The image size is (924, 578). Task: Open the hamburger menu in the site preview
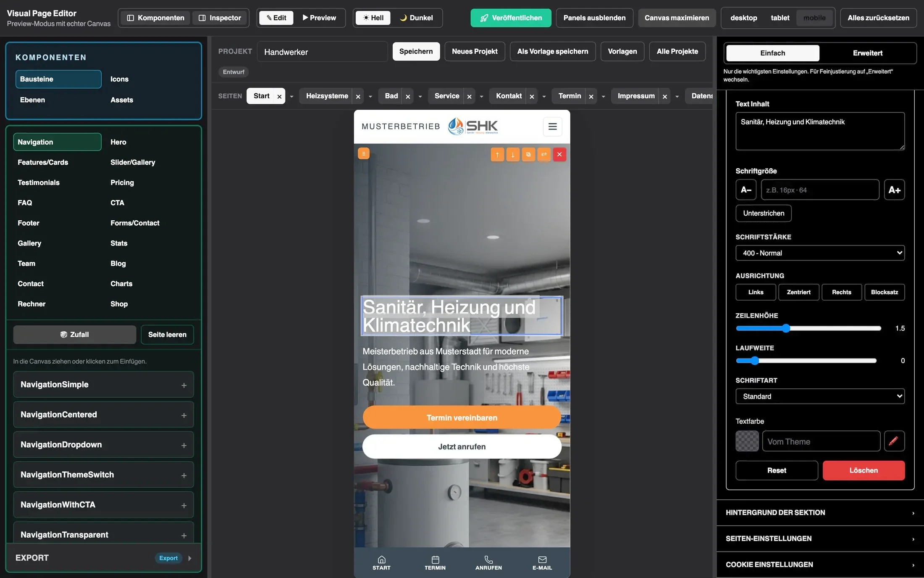[553, 127]
